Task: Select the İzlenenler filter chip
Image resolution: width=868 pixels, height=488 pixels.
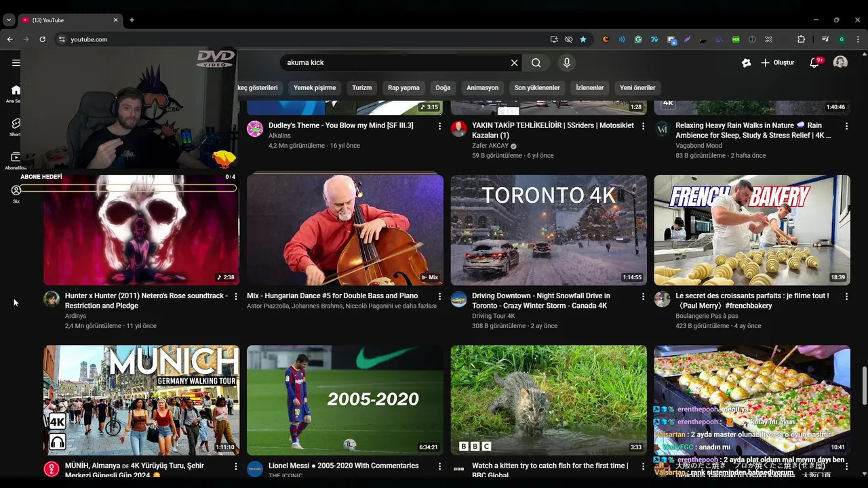Action: pos(590,87)
